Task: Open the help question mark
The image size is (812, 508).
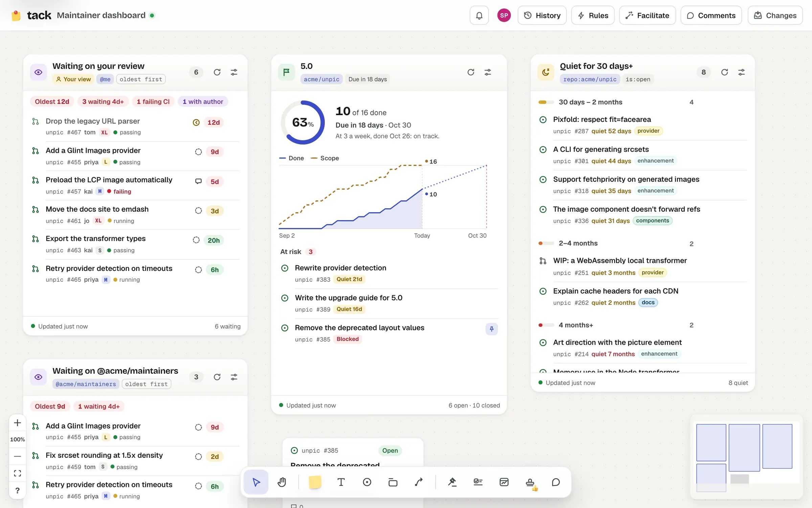Action: click(x=18, y=490)
